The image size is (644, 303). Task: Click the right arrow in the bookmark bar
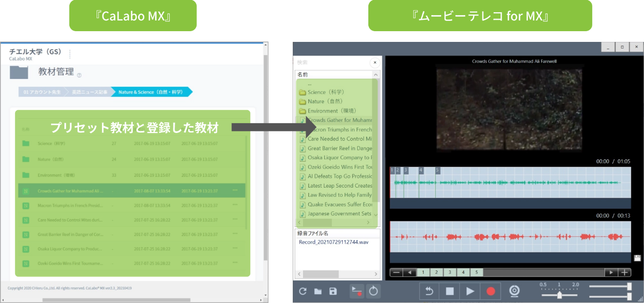point(611,272)
